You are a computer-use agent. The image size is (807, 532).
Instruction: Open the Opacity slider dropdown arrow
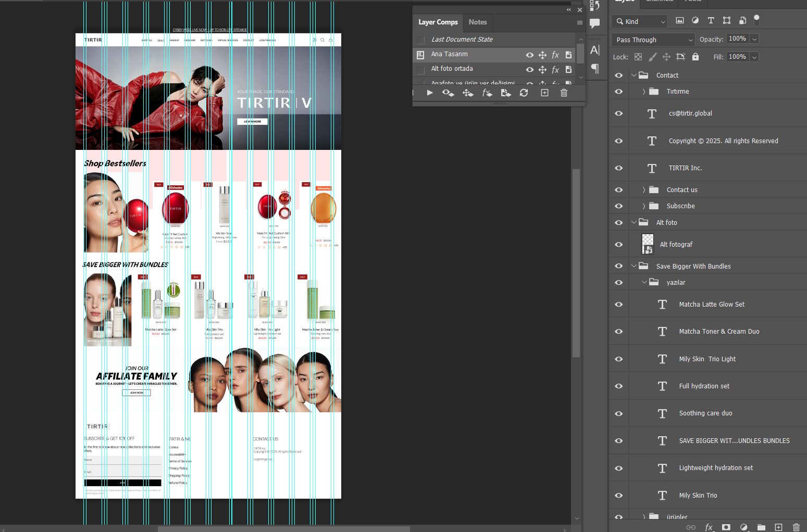754,39
